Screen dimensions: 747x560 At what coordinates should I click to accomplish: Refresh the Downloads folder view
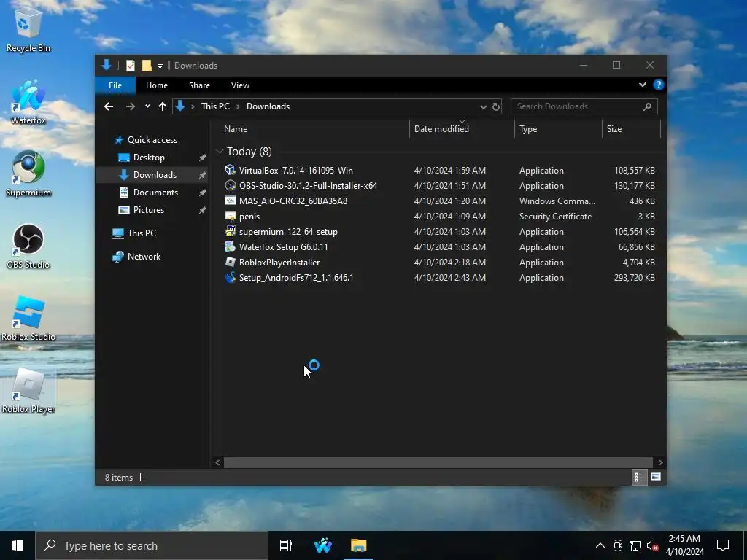coord(496,106)
